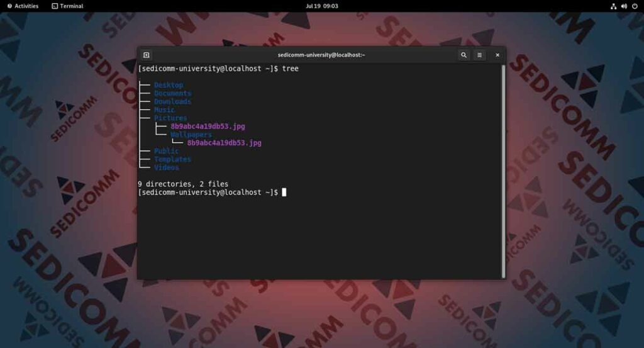Screen dimensions: 644x348
Task: Open the volume icon in top bar
Action: (x=624, y=6)
